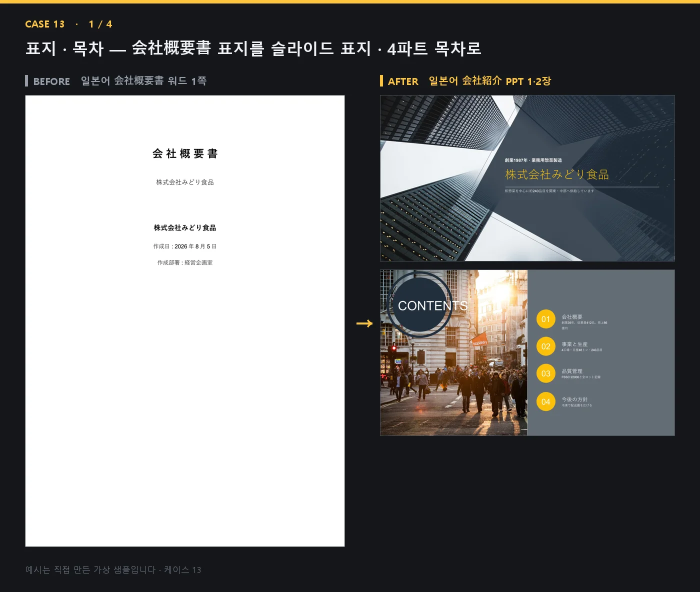Select the yellow 03 circle badge

(x=546, y=373)
